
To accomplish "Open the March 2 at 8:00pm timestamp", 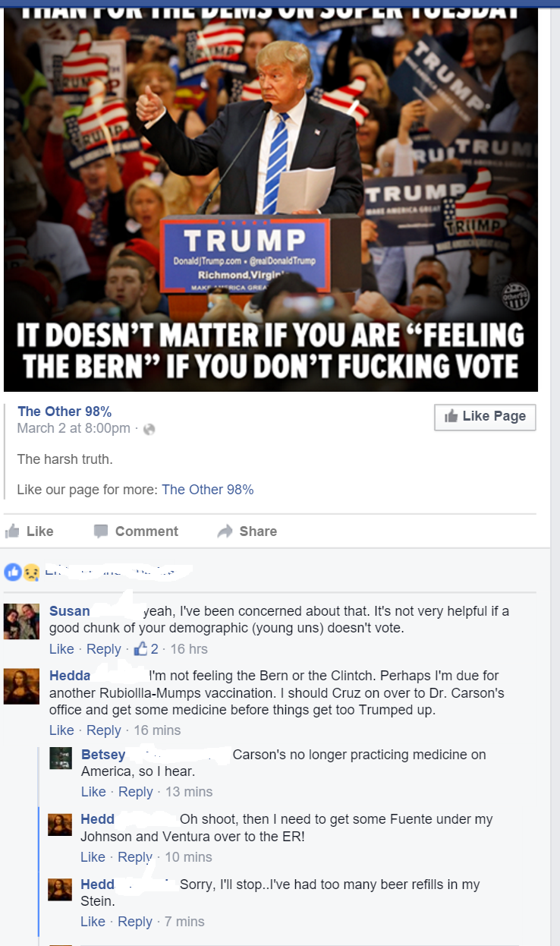I will tap(74, 429).
